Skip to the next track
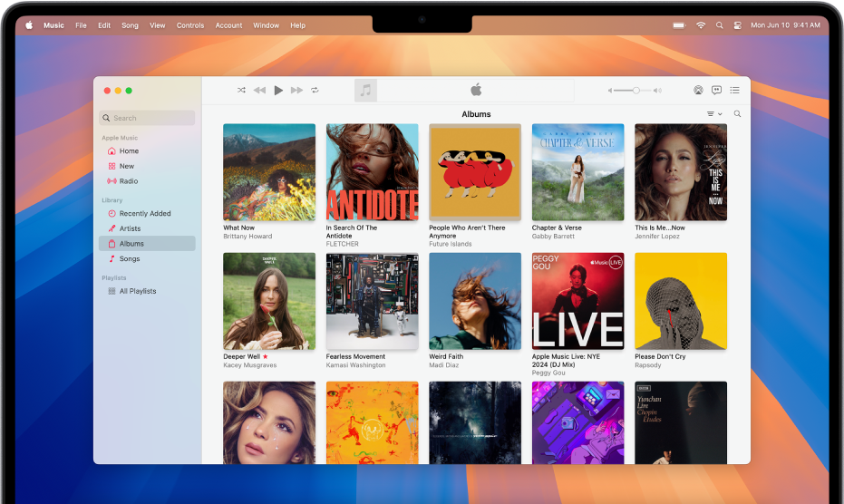 tap(296, 91)
